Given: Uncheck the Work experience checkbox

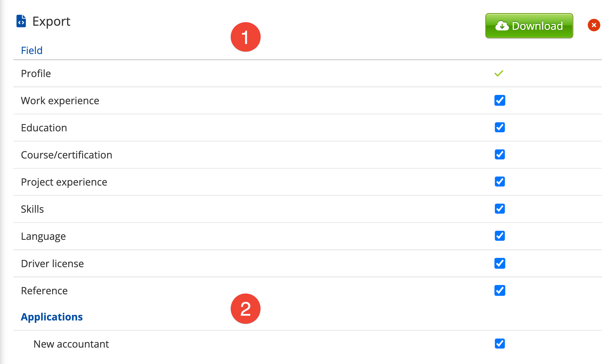Looking at the screenshot, I should [499, 100].
